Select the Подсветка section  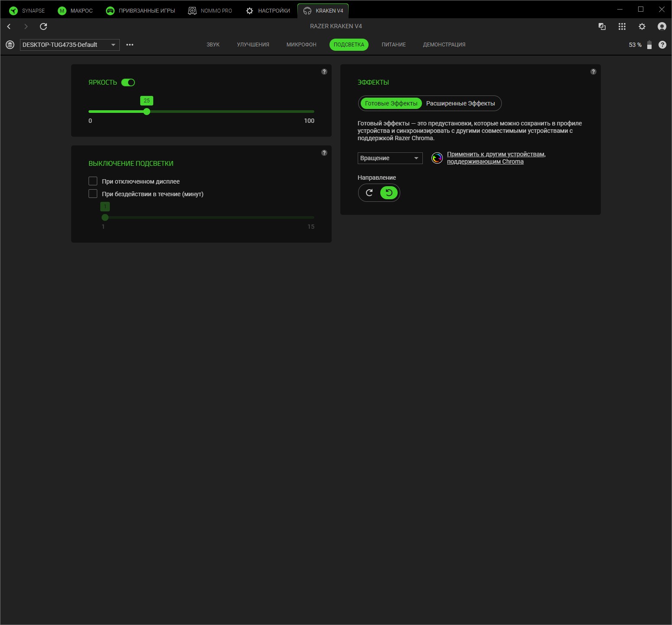[349, 45]
